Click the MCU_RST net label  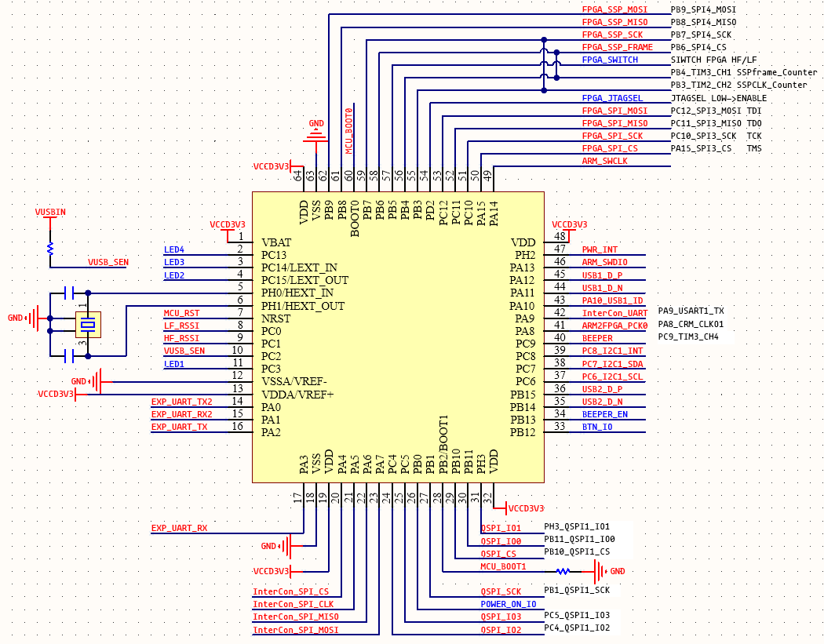click(181, 313)
